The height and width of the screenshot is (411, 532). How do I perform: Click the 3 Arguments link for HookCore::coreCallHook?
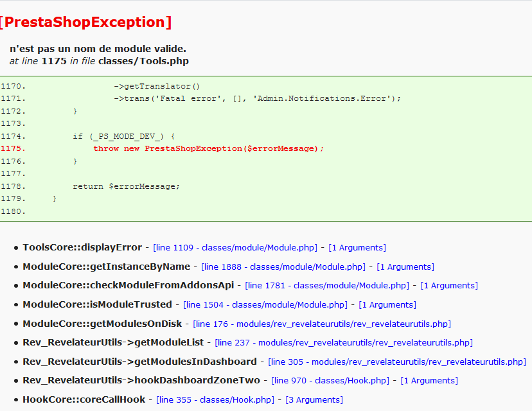[x=314, y=399]
